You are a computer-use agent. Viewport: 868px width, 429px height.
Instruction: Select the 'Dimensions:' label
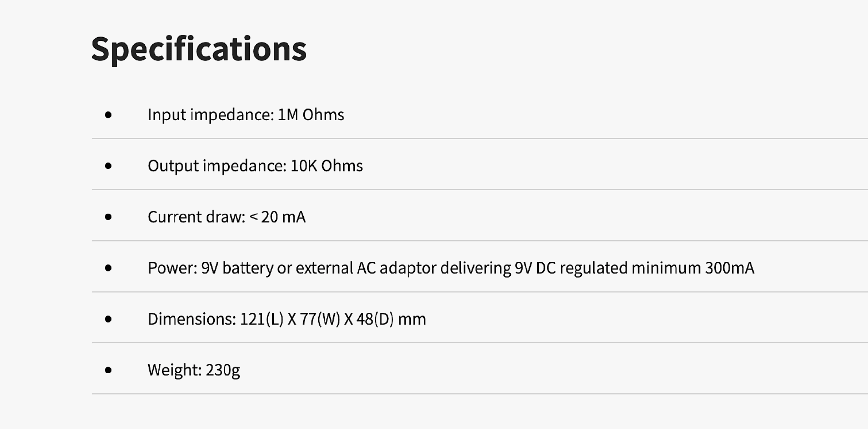192,319
